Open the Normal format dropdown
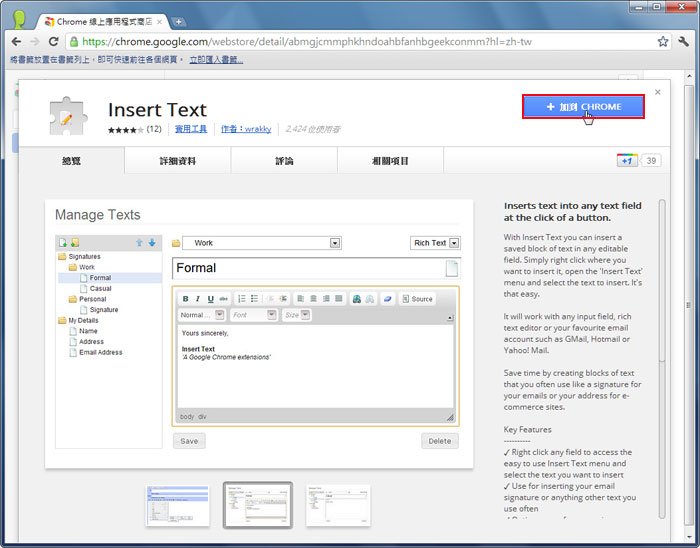The width and height of the screenshot is (700, 548). 202,315
